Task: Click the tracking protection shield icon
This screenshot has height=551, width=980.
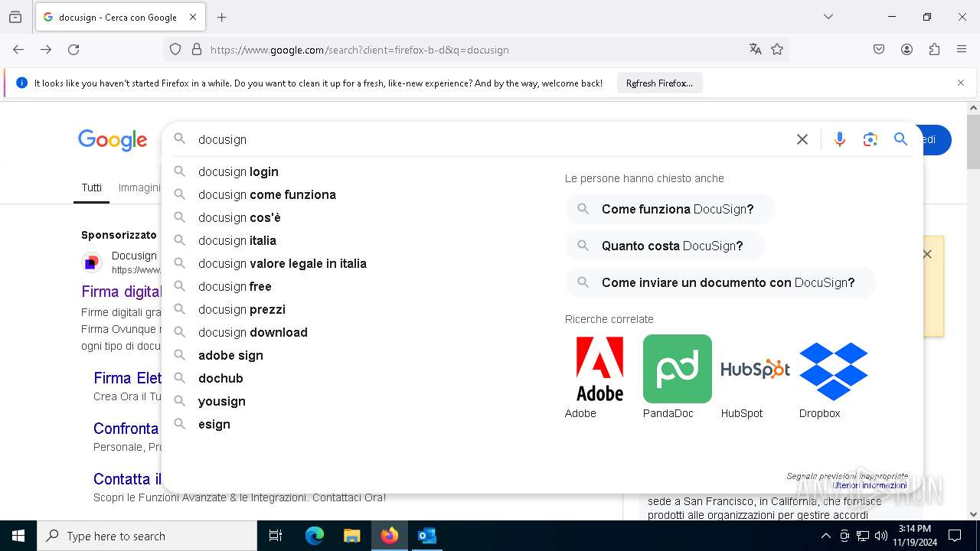Action: point(175,50)
